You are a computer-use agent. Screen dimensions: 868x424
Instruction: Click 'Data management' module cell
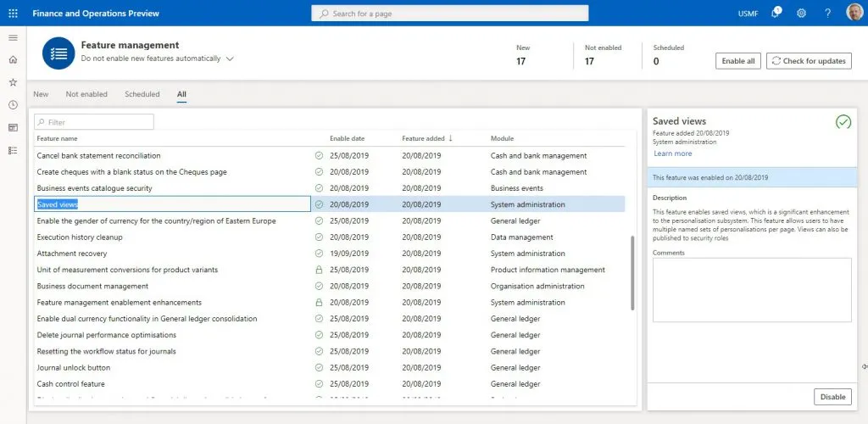(x=522, y=237)
